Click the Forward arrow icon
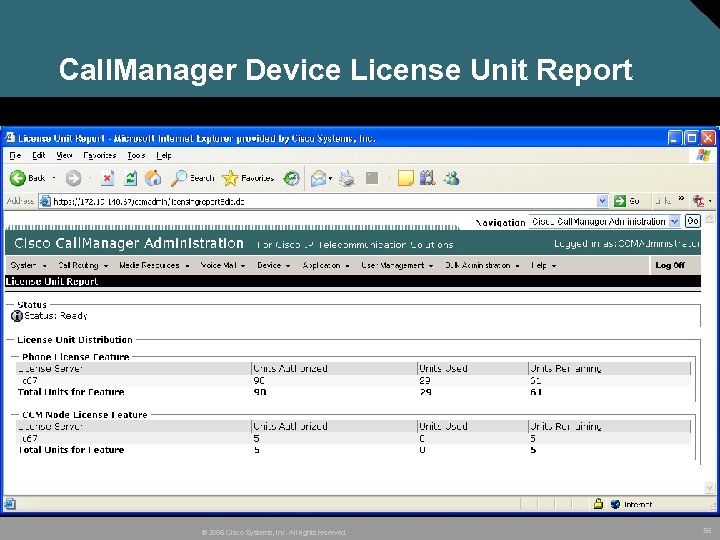 (x=73, y=178)
